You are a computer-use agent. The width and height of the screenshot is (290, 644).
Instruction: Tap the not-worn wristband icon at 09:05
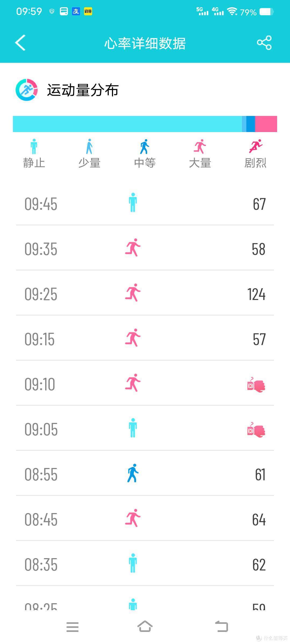pos(256,430)
